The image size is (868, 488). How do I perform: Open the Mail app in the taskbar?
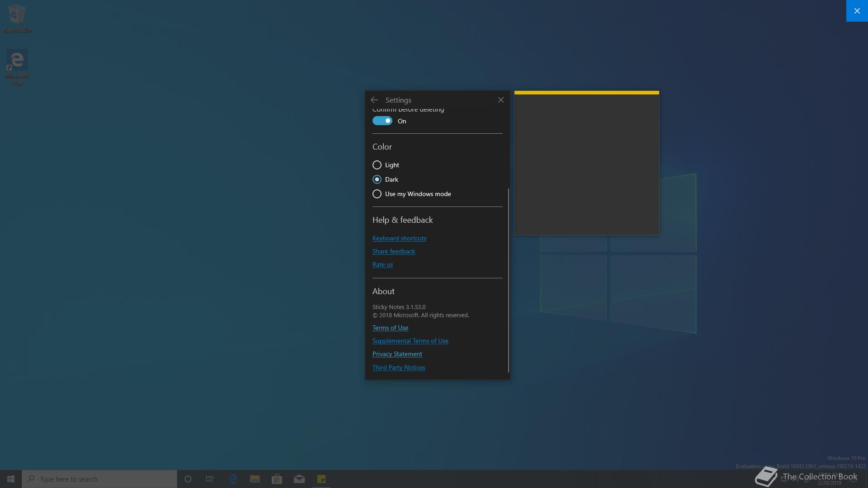tap(299, 479)
